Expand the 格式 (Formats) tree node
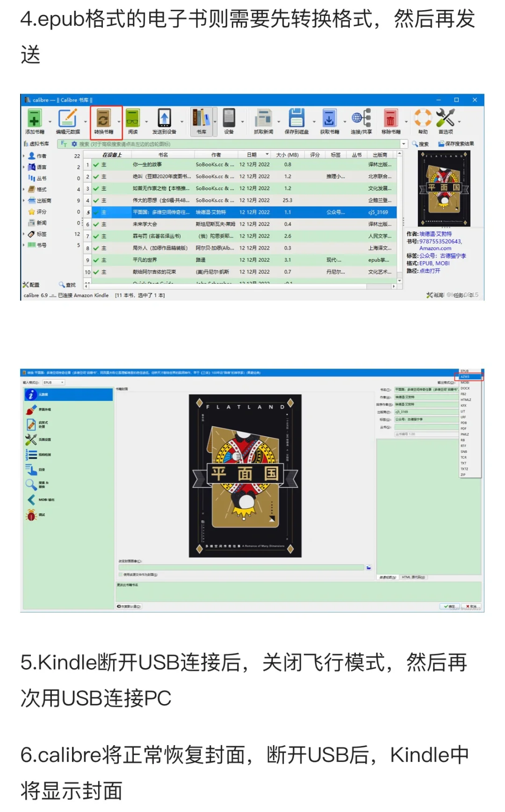The width and height of the screenshot is (505, 812). pos(24,189)
